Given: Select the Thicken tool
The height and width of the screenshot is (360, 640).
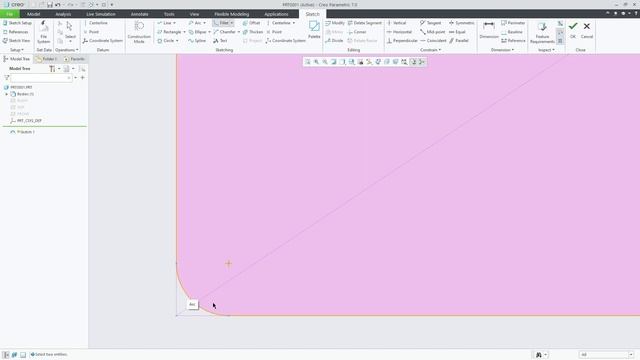Looking at the screenshot, I should [253, 32].
